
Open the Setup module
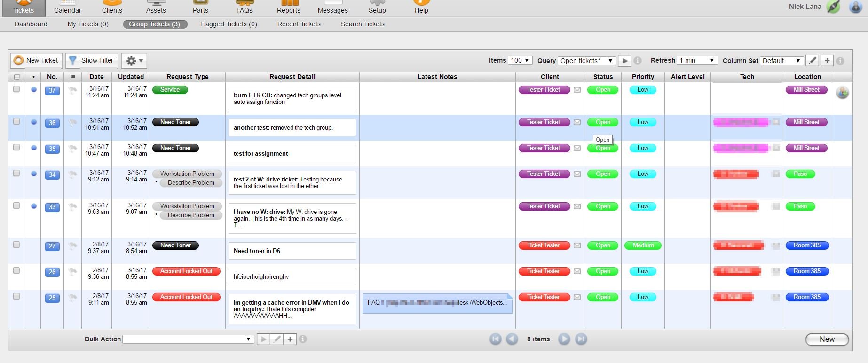tap(377, 8)
